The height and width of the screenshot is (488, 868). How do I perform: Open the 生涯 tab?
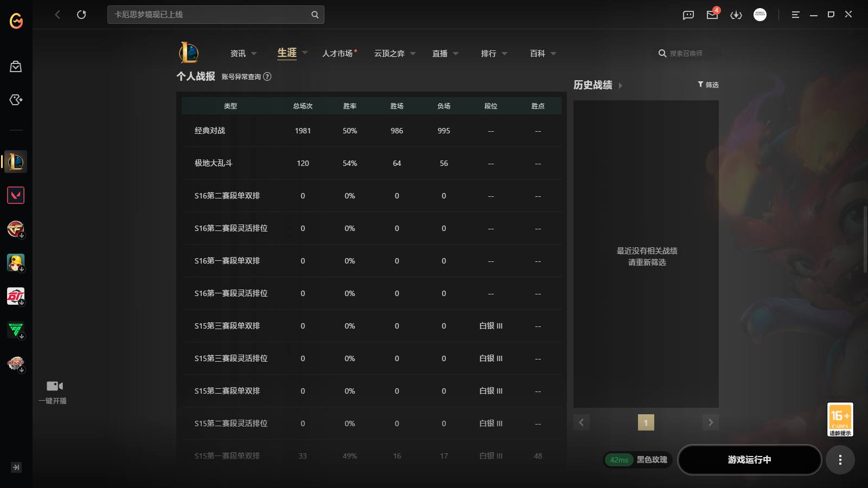[287, 53]
